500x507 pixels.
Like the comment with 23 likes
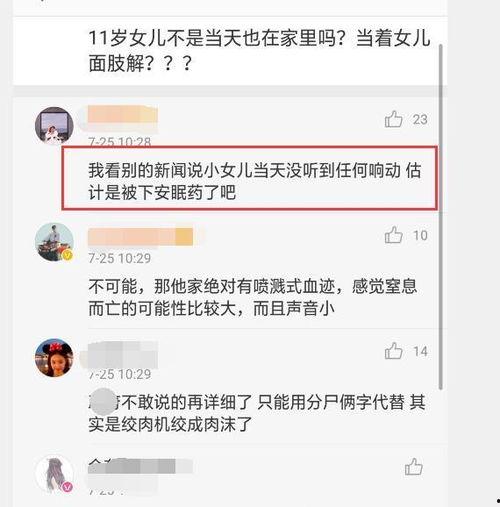pyautogui.click(x=393, y=119)
